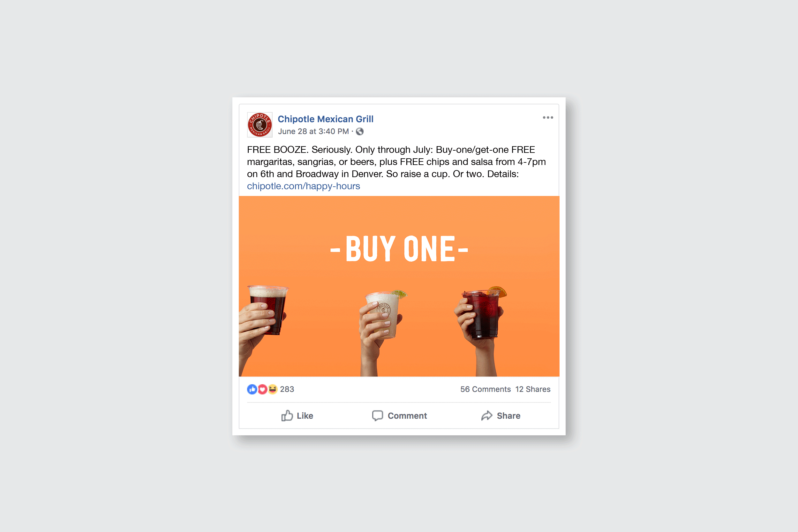Open the post options three-dot menu
Screen dimensions: 798x532
coord(548,118)
